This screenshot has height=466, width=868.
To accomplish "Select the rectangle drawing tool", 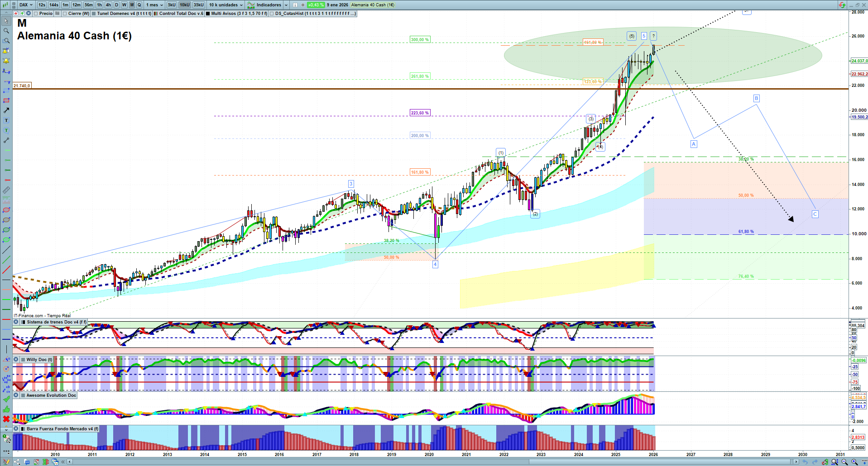I will 6,100.
